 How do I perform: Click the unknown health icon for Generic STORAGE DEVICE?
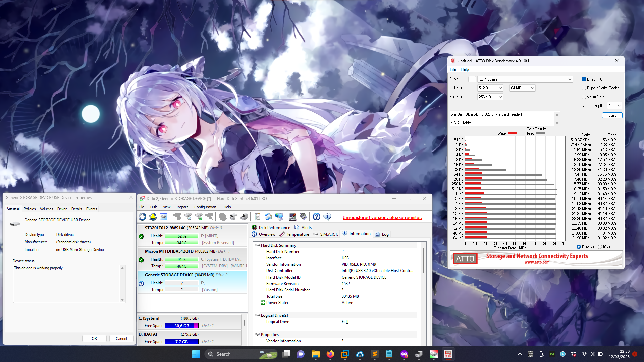(141, 284)
